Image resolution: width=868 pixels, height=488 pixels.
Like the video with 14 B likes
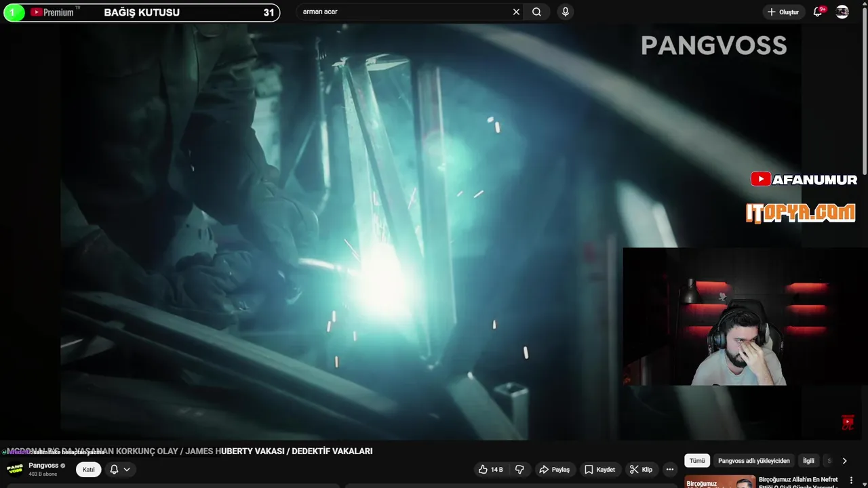tap(491, 470)
